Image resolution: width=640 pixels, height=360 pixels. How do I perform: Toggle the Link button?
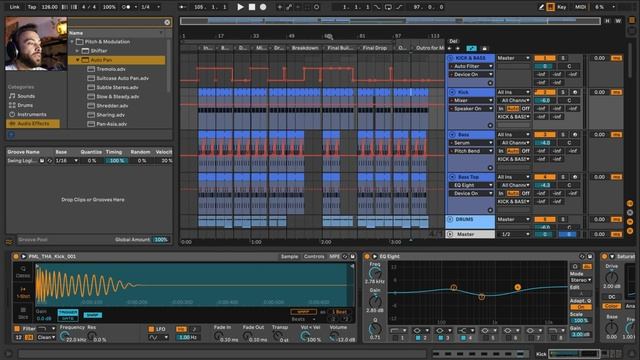[x=14, y=7]
